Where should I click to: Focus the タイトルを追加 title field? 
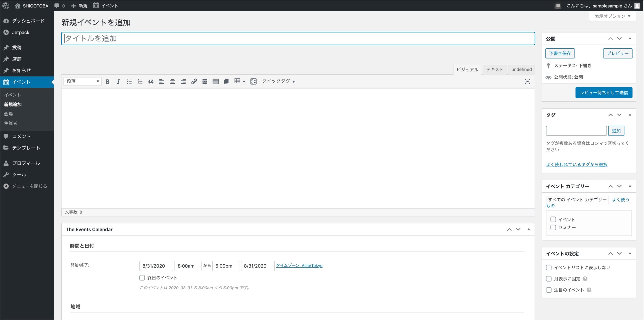[298, 39]
